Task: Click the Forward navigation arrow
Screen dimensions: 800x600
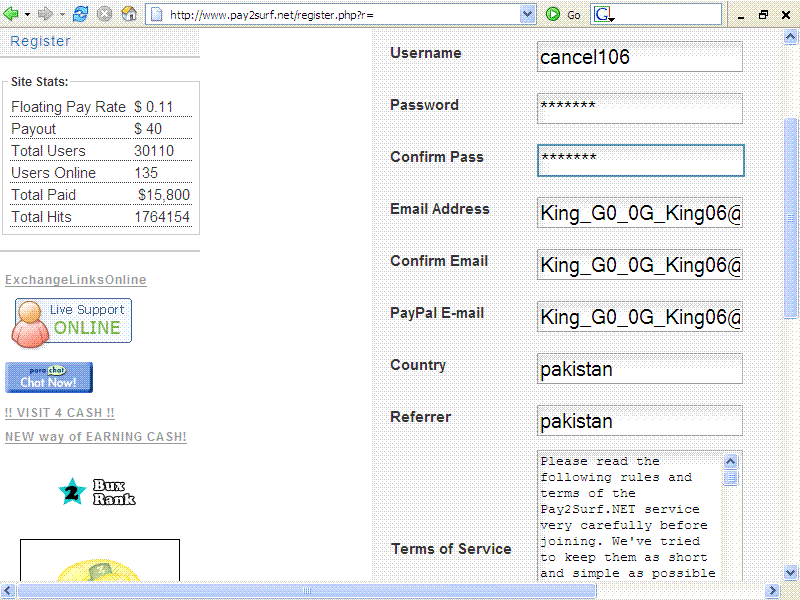Action: coord(45,14)
